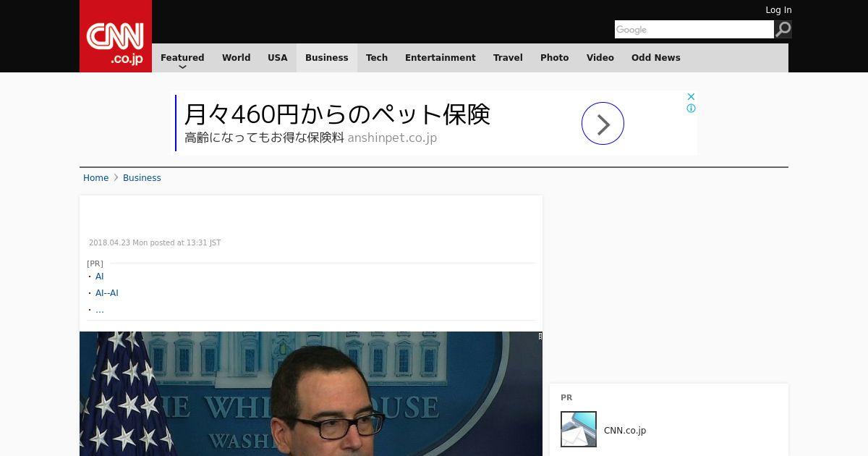Click the CNN.co.jp PR thumbnail image

coord(579,429)
